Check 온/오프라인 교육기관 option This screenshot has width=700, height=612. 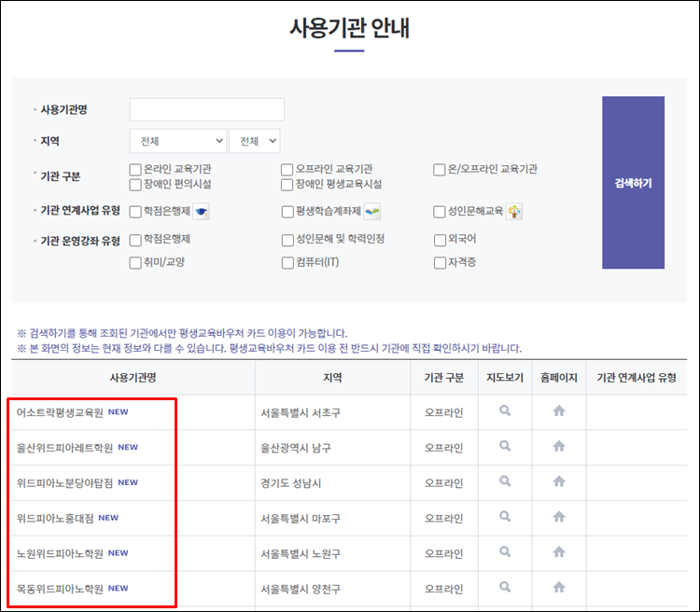(x=440, y=170)
